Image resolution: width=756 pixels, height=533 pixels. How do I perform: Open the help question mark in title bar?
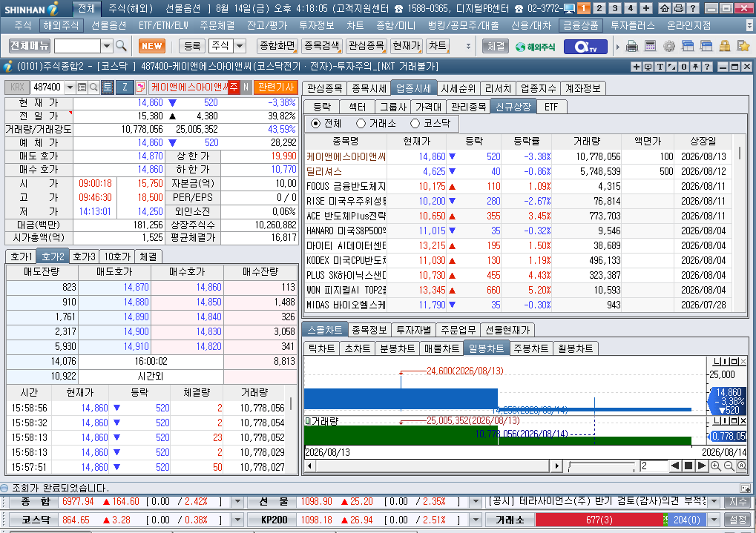coord(692,8)
